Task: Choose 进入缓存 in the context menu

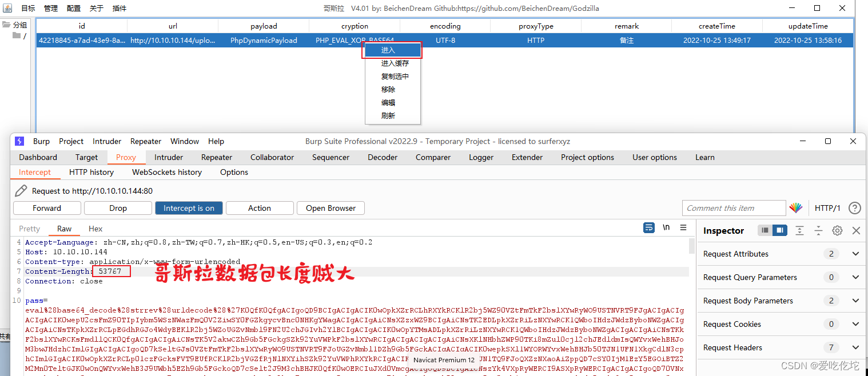Action: (393, 63)
